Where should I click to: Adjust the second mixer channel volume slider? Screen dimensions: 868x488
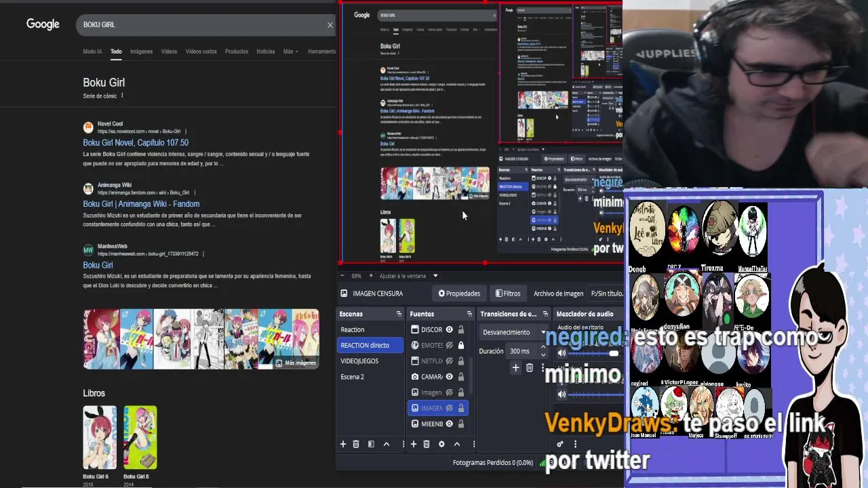pyautogui.click(x=595, y=394)
